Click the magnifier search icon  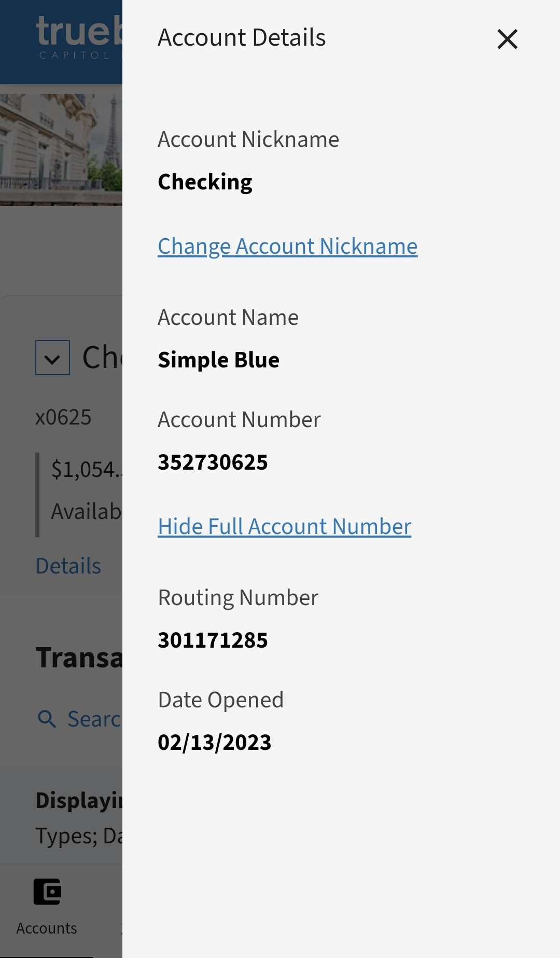click(x=47, y=719)
